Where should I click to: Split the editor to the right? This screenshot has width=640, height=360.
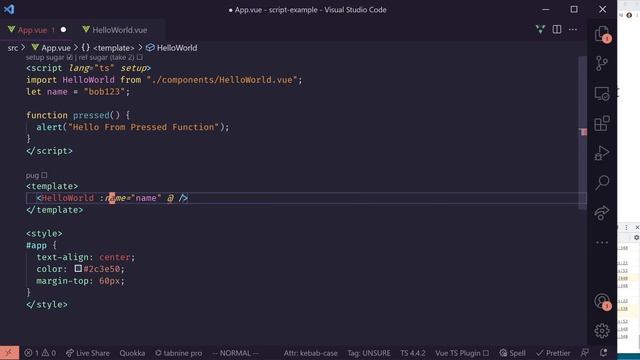pos(557,29)
